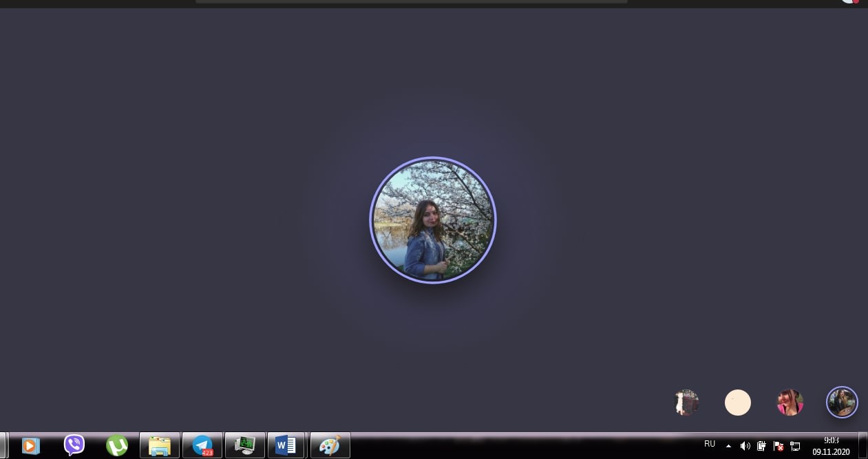Click the Show desktop button
The width and height of the screenshot is (868, 459).
pos(863,445)
